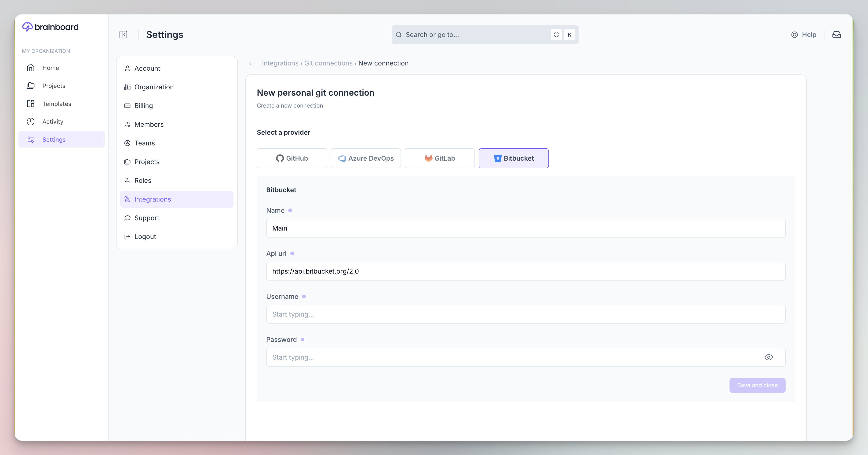Go to Git connections breadcrumb link
The image size is (868, 455).
coord(328,63)
